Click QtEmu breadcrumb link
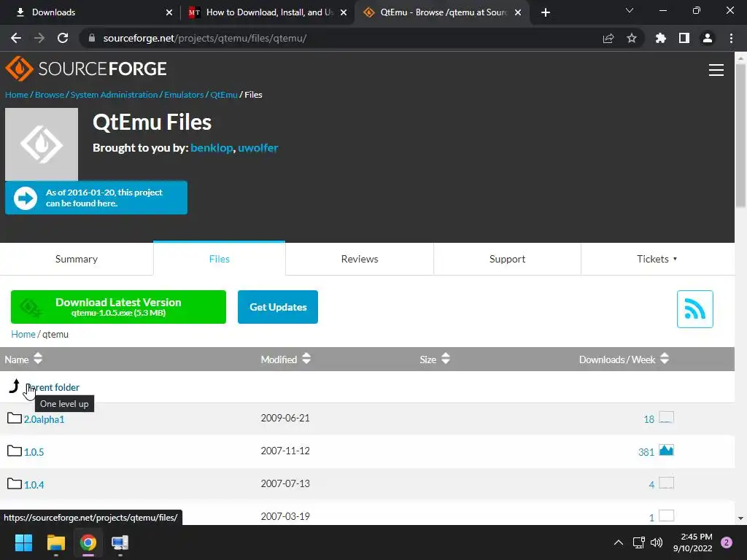The height and width of the screenshot is (560, 747). point(224,95)
